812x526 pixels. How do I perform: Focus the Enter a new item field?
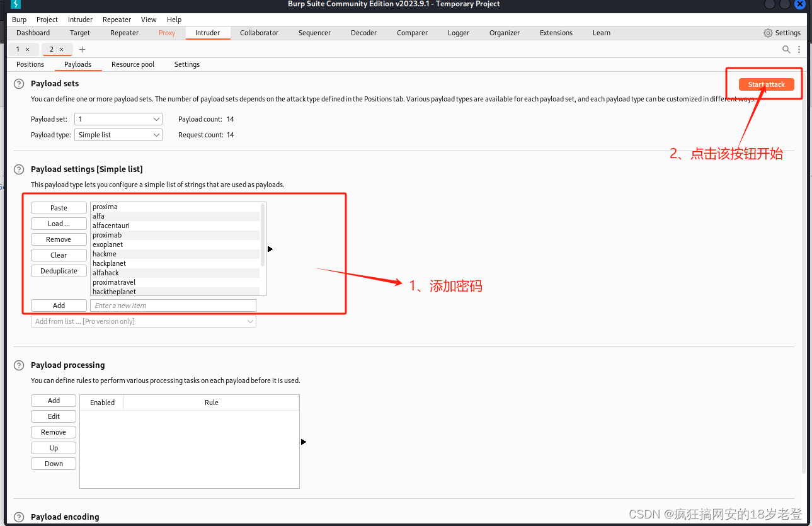tap(173, 306)
